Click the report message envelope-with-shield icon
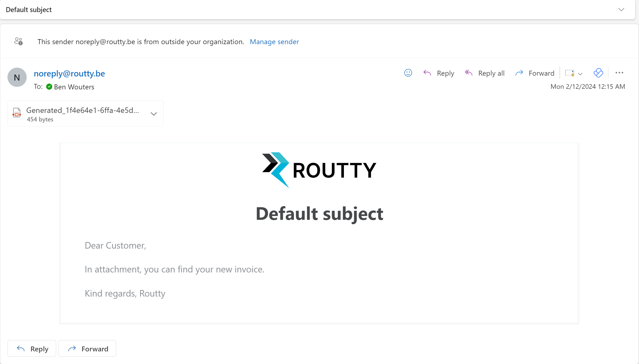639x364 pixels. (x=570, y=73)
